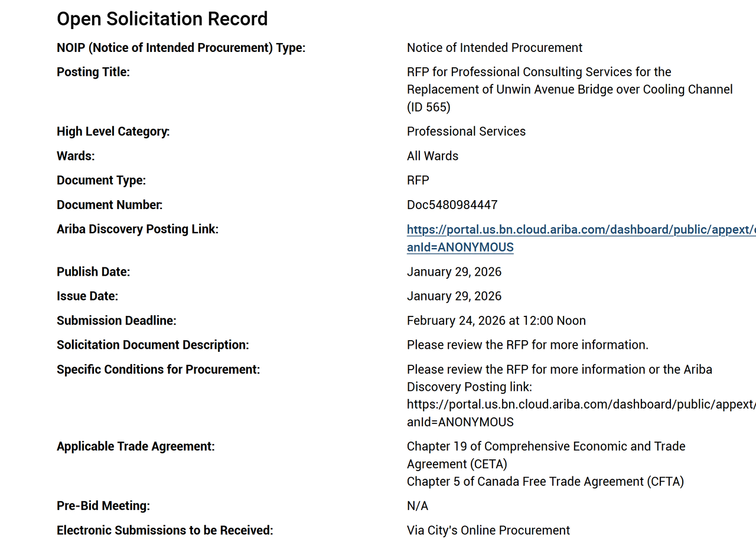Viewport: 756px width, 539px height.
Task: Click the High Level Category label
Action: (x=113, y=132)
